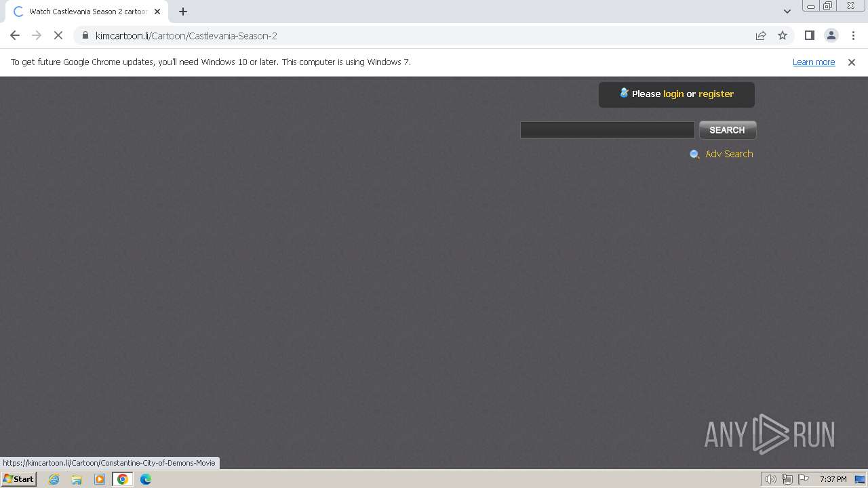This screenshot has height=488, width=868.
Task: Dismiss the Chrome update notification bar
Action: tap(852, 62)
